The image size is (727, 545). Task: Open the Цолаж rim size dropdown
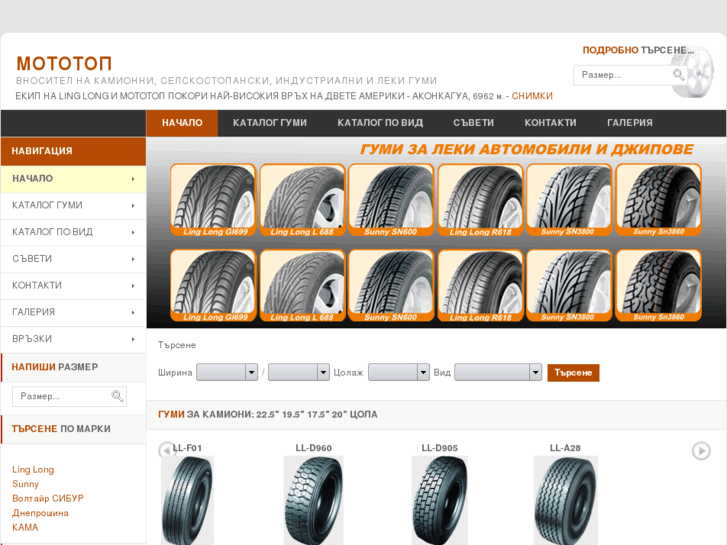tap(399, 372)
